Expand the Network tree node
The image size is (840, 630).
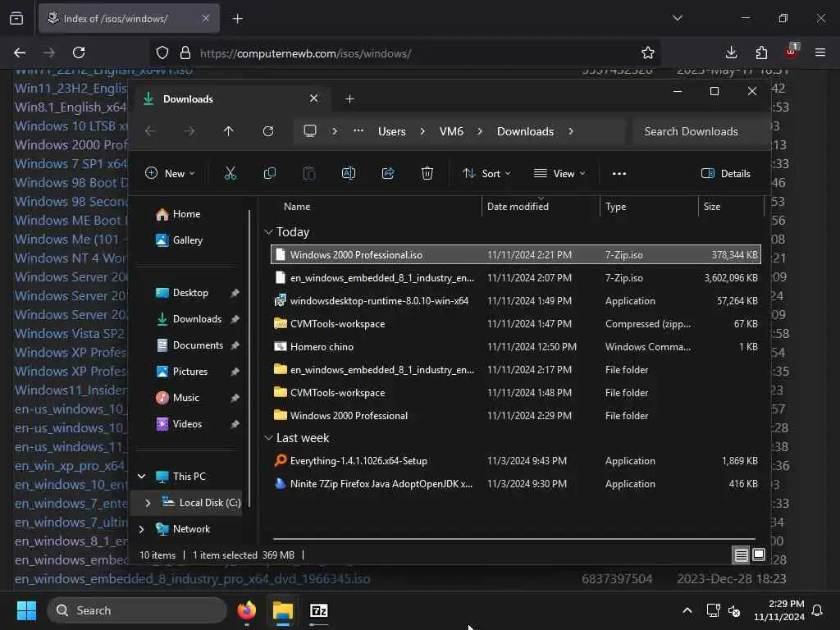(x=141, y=529)
